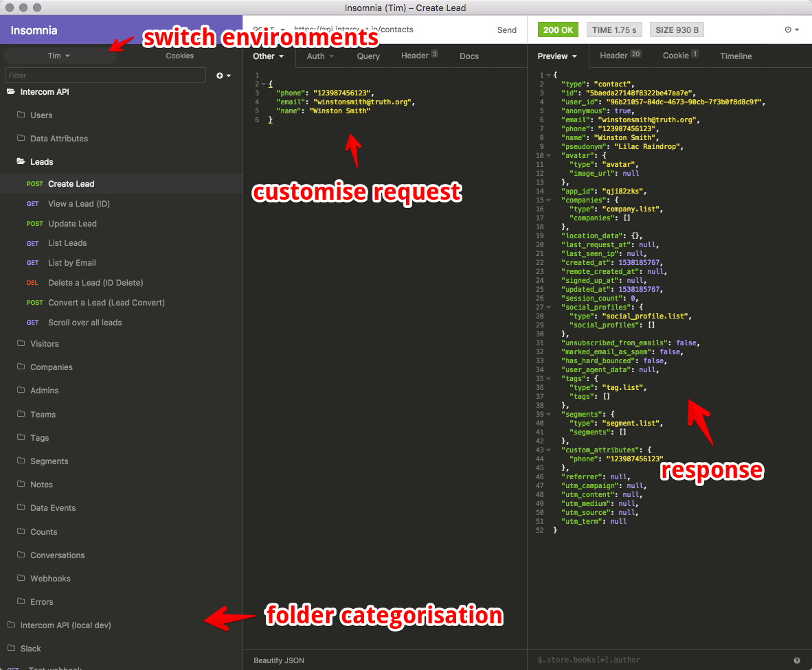This screenshot has width=812, height=670.
Task: Open the Preview mode dropdown
Action: (557, 56)
